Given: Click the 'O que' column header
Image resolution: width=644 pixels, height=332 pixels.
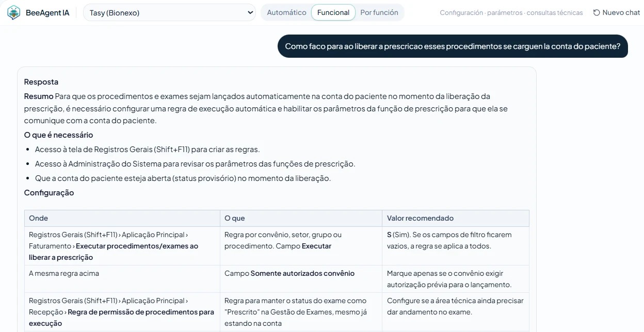Looking at the screenshot, I should (301, 218).
